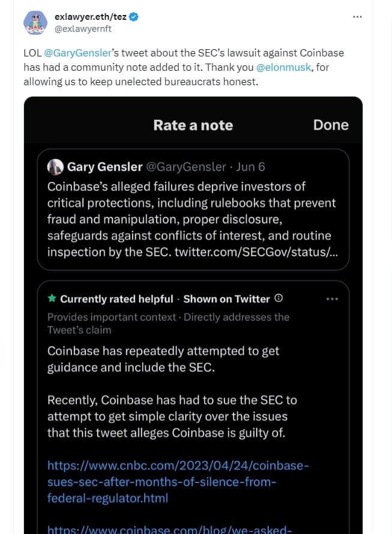Open the coinbase.com blog link

tap(169, 529)
